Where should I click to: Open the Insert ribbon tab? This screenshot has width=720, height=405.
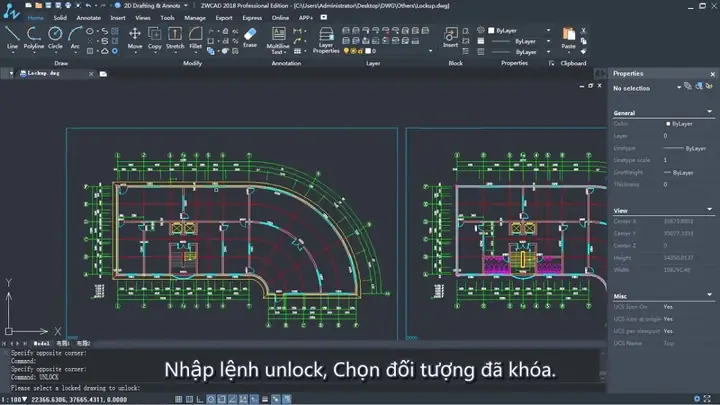(118, 18)
